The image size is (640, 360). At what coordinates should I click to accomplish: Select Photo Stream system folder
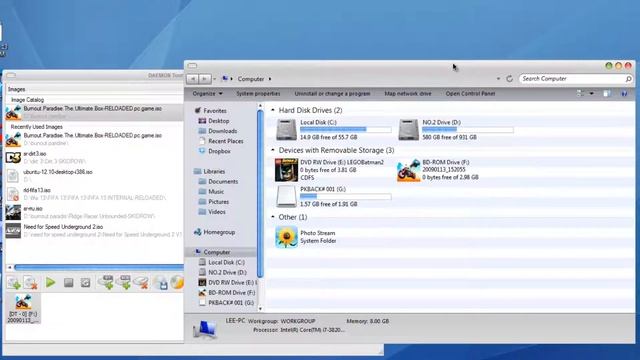[x=306, y=237]
